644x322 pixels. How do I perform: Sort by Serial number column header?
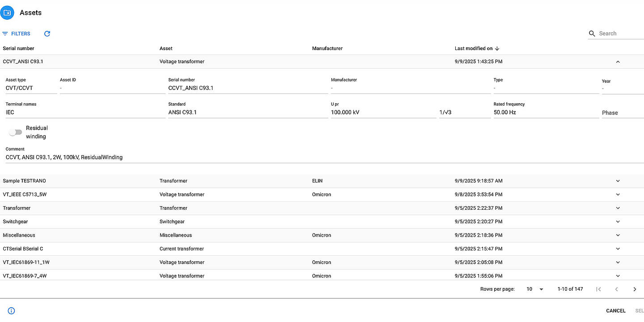point(19,48)
